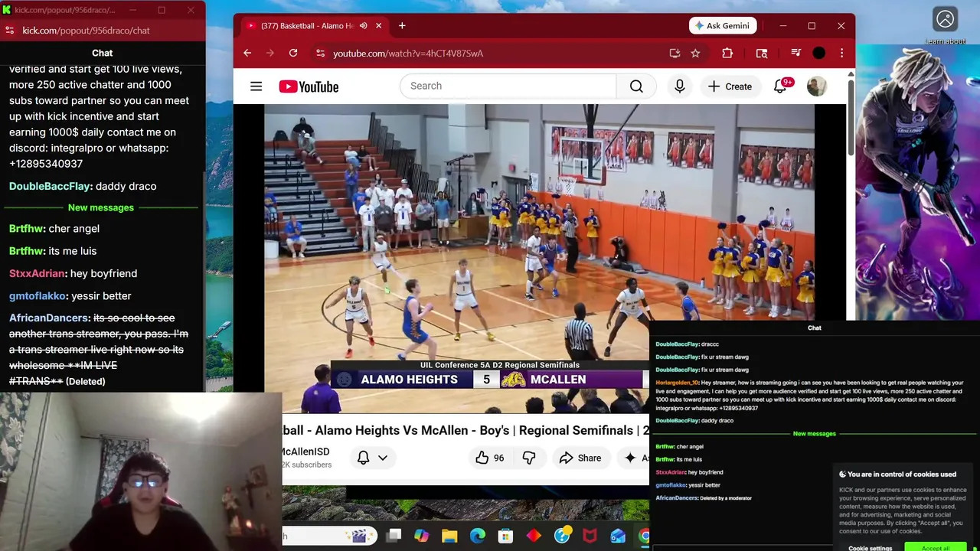Click the overlay Chat header on stream
Screen dimensions: 980x551
tap(814, 328)
